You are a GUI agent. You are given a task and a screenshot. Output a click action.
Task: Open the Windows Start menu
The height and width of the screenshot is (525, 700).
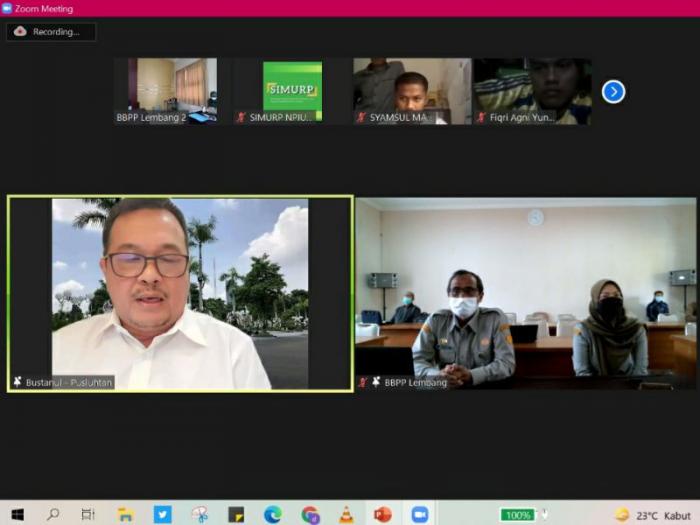[17, 514]
